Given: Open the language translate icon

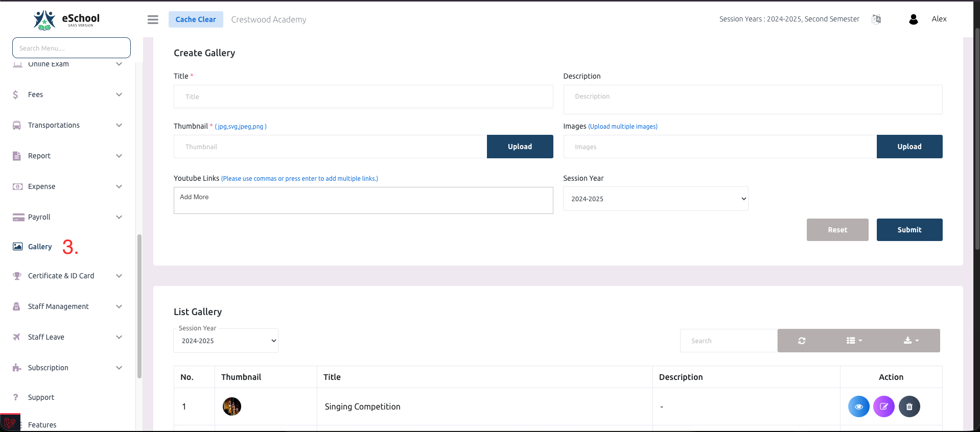Looking at the screenshot, I should [876, 19].
